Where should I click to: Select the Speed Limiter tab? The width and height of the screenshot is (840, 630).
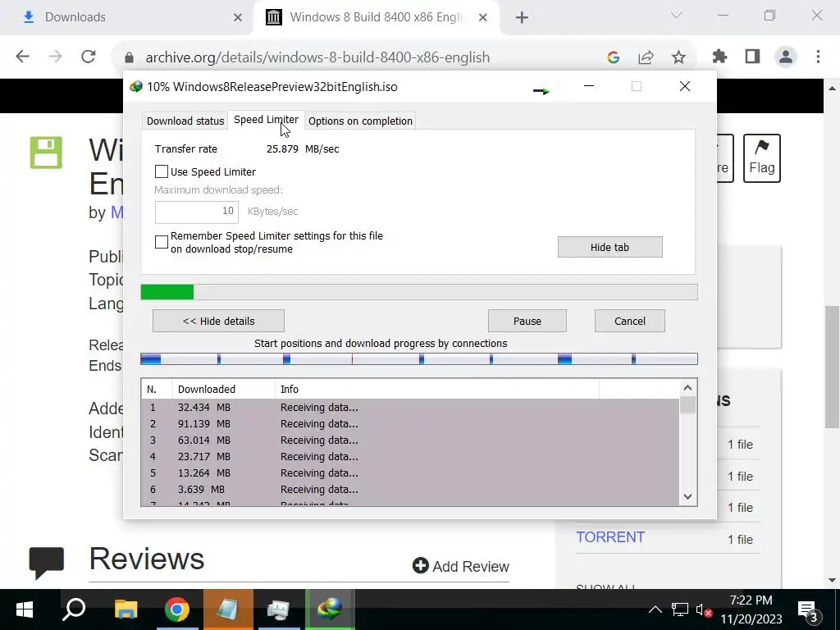(267, 120)
